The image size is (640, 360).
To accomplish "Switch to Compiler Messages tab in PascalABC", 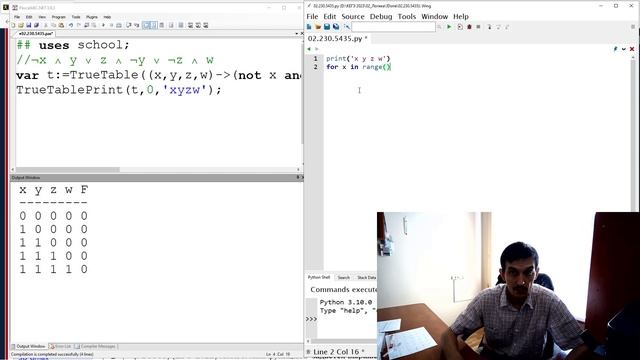I will pyautogui.click(x=96, y=347).
